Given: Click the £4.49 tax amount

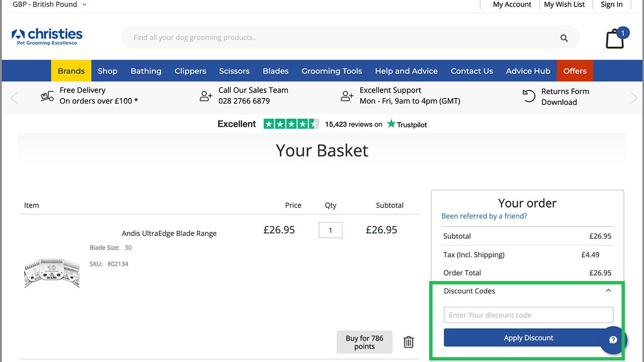Looking at the screenshot, I should click(590, 255).
